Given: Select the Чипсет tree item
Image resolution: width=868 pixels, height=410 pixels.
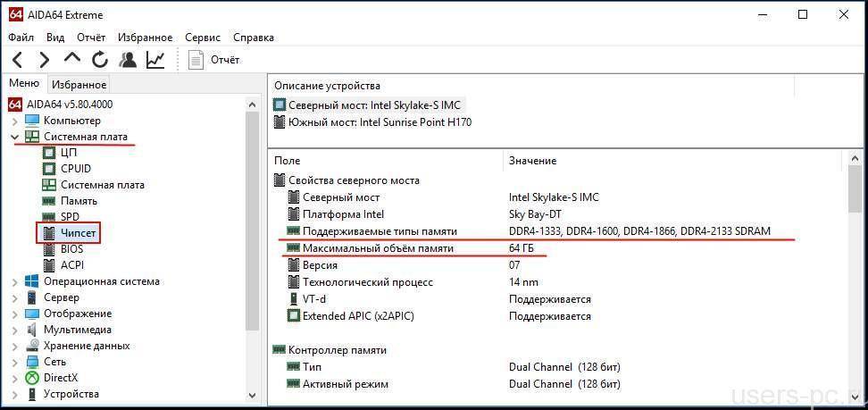Looking at the screenshot, I should pyautogui.click(x=79, y=233).
